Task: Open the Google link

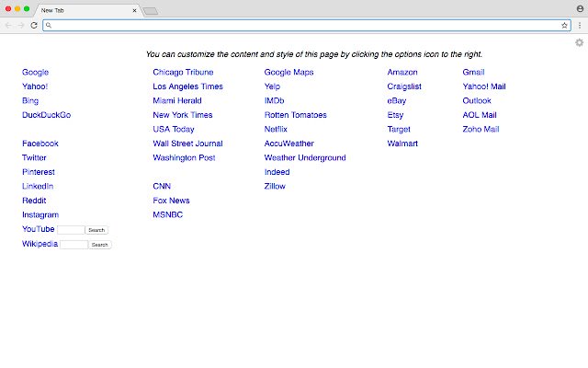Action: coord(35,72)
